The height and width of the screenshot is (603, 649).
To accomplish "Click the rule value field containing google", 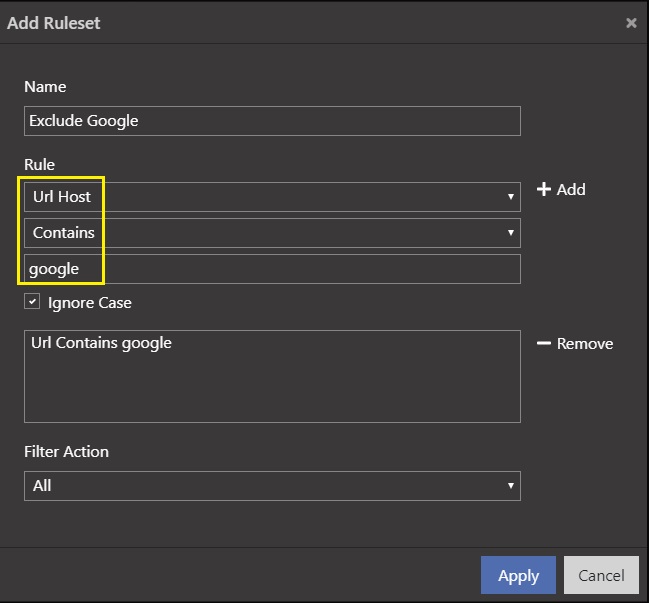I will click(x=272, y=269).
